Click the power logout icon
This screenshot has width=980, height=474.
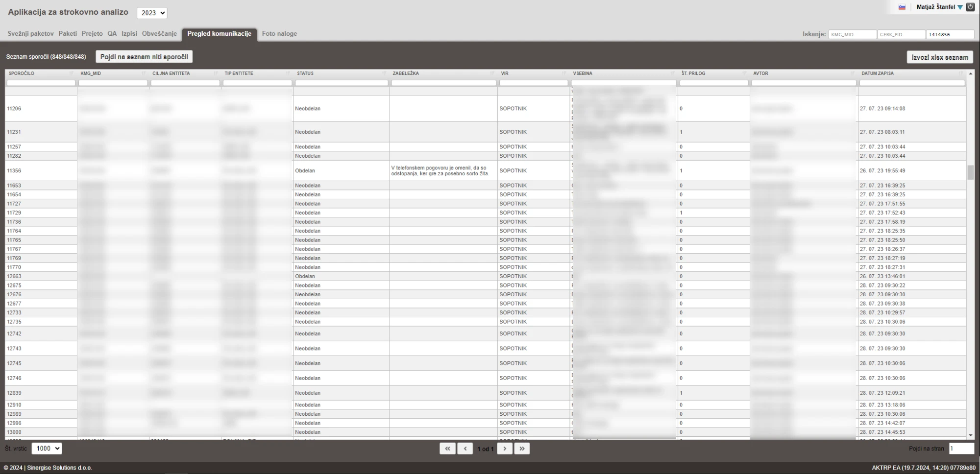(970, 7)
